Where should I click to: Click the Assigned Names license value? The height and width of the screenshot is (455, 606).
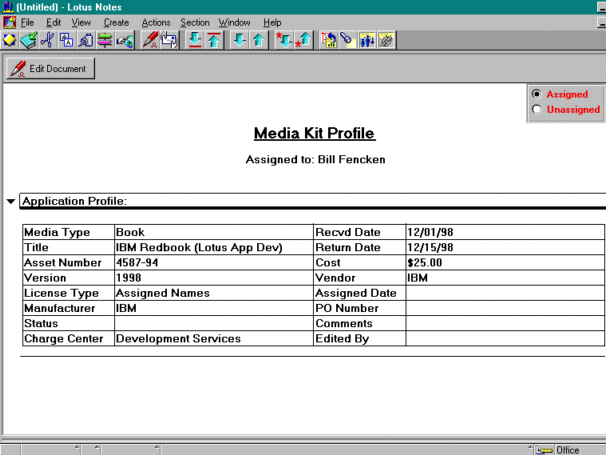(163, 293)
